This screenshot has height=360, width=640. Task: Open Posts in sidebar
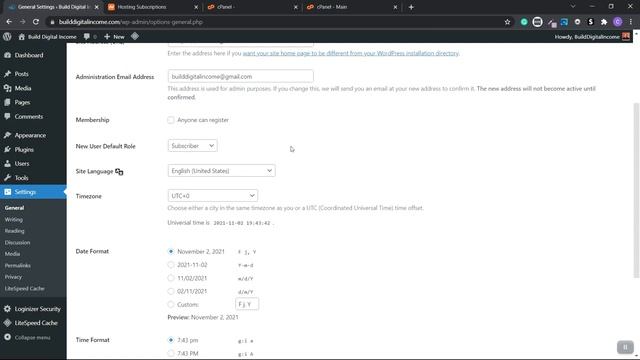(x=21, y=74)
